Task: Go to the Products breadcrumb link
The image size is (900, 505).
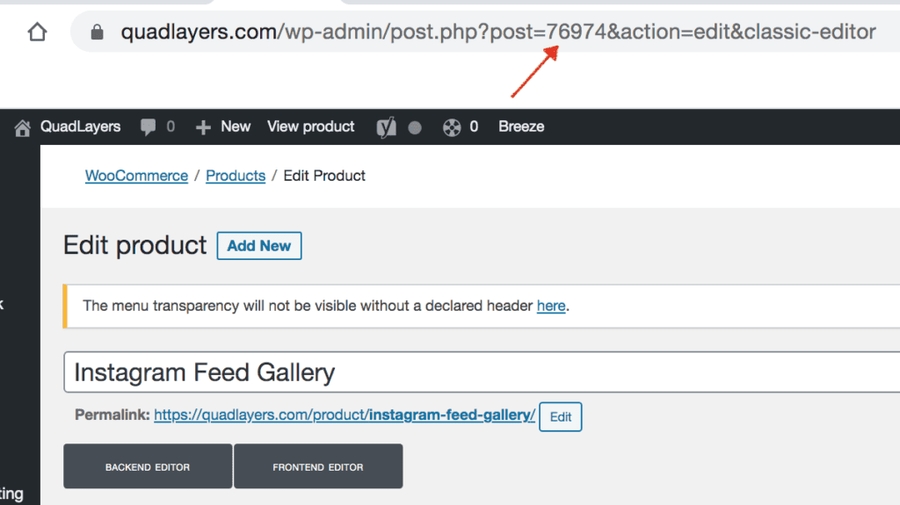Action: click(235, 176)
